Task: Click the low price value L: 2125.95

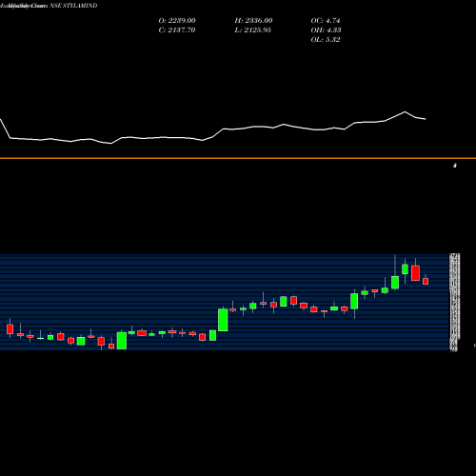Action: pos(253,30)
